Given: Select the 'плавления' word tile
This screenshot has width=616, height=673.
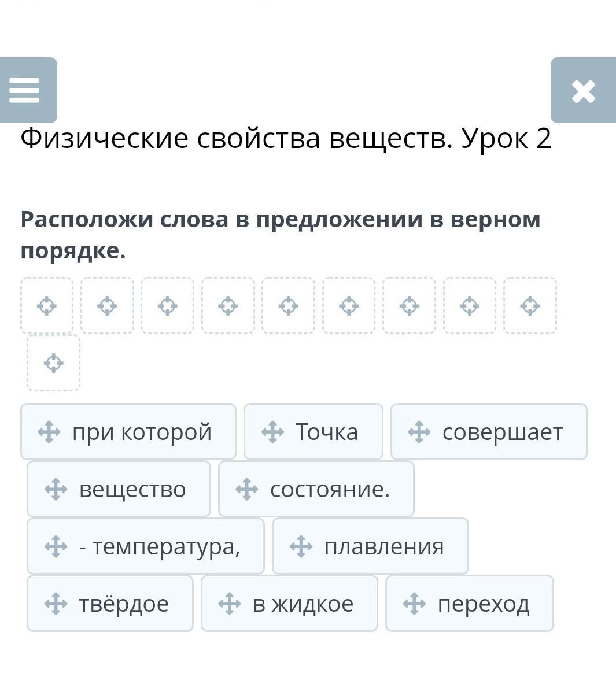Looking at the screenshot, I should click(370, 546).
